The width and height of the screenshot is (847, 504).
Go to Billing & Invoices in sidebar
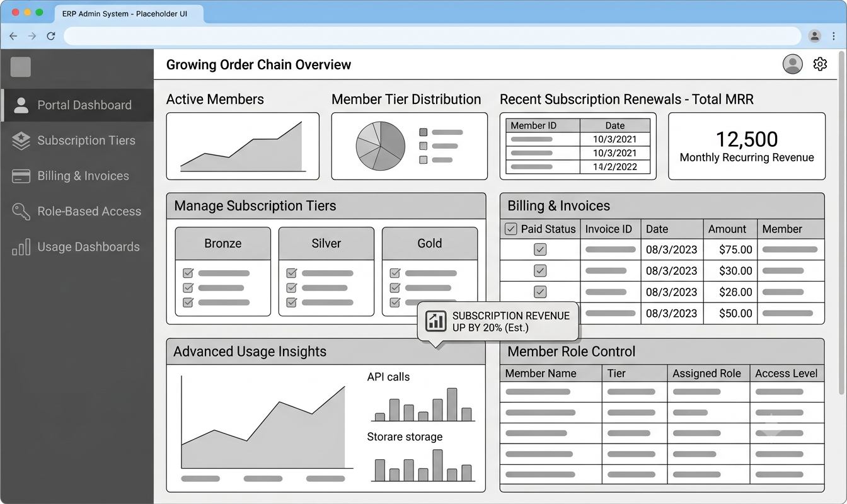[x=77, y=176]
